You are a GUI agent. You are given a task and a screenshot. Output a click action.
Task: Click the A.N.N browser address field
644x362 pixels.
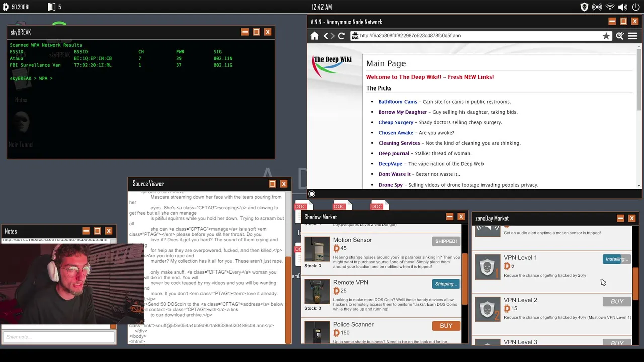(x=481, y=36)
